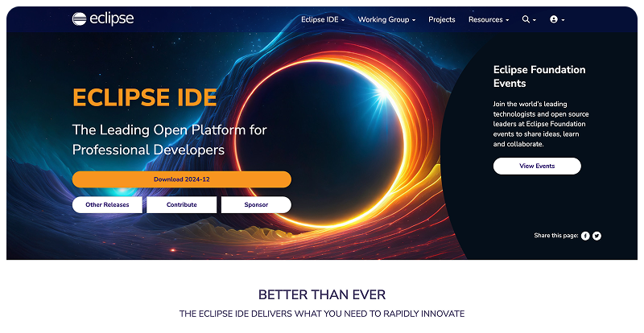Click the View Events button

coord(537,166)
